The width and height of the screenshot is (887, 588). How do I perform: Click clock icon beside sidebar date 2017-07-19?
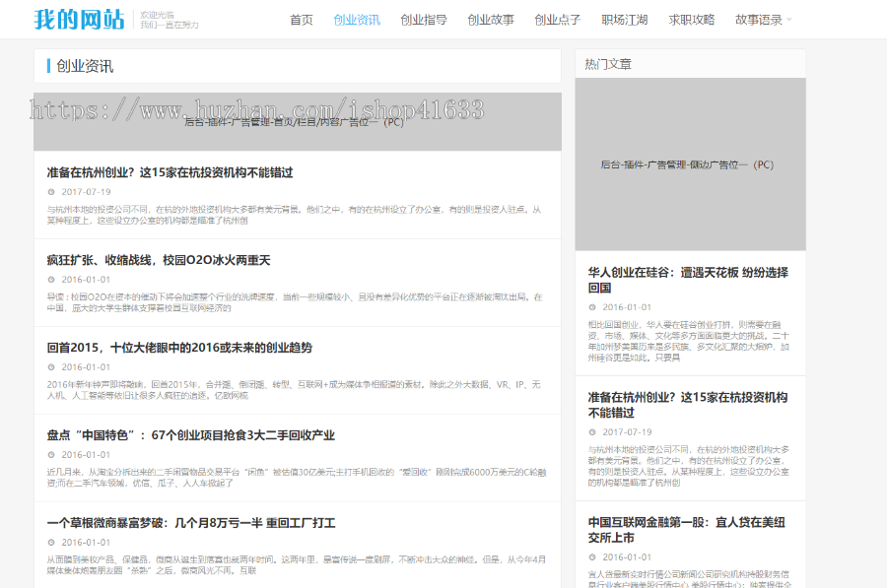(592, 432)
